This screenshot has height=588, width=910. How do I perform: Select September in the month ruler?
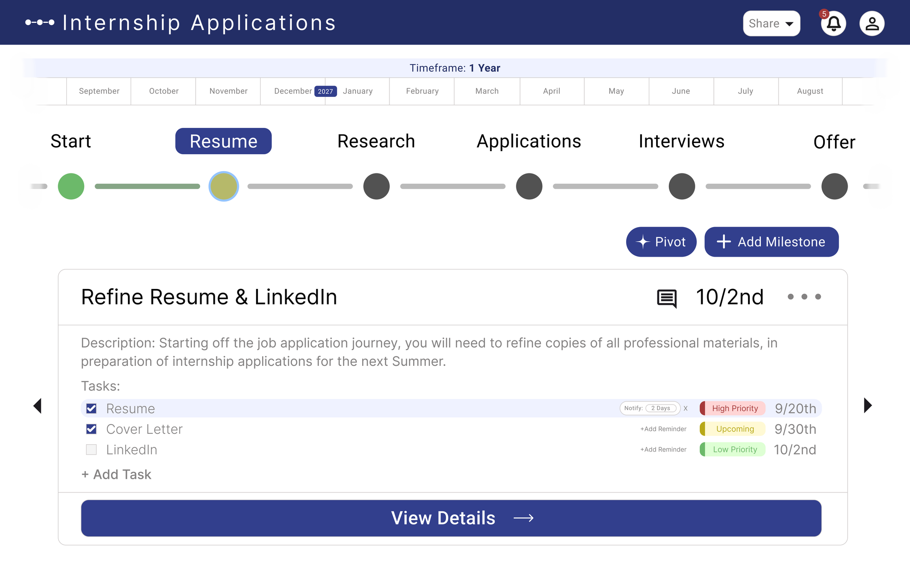[99, 91]
